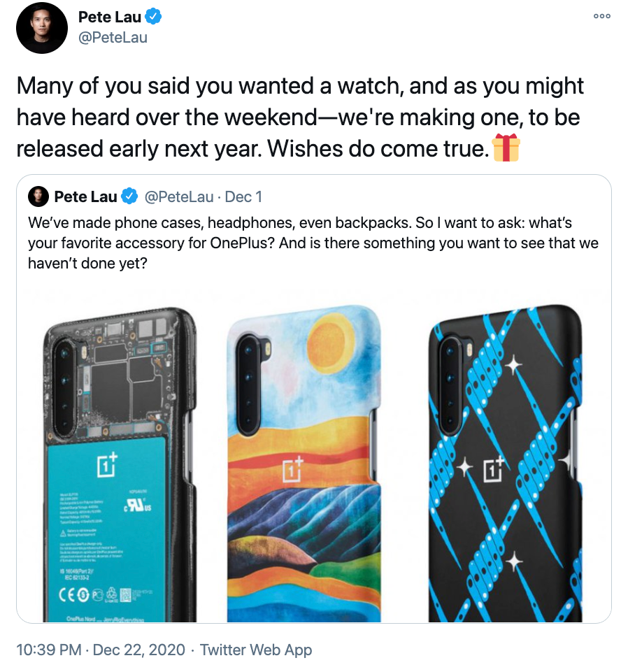Viewport: 628px width, 672px height.
Task: Click the verified badge in the quoted tweet
Action: point(129,196)
